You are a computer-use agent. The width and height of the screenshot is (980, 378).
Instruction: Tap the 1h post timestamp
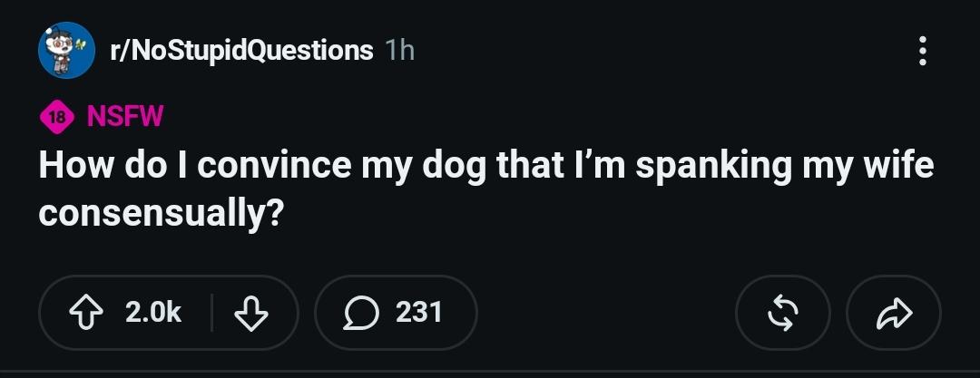coord(400,50)
